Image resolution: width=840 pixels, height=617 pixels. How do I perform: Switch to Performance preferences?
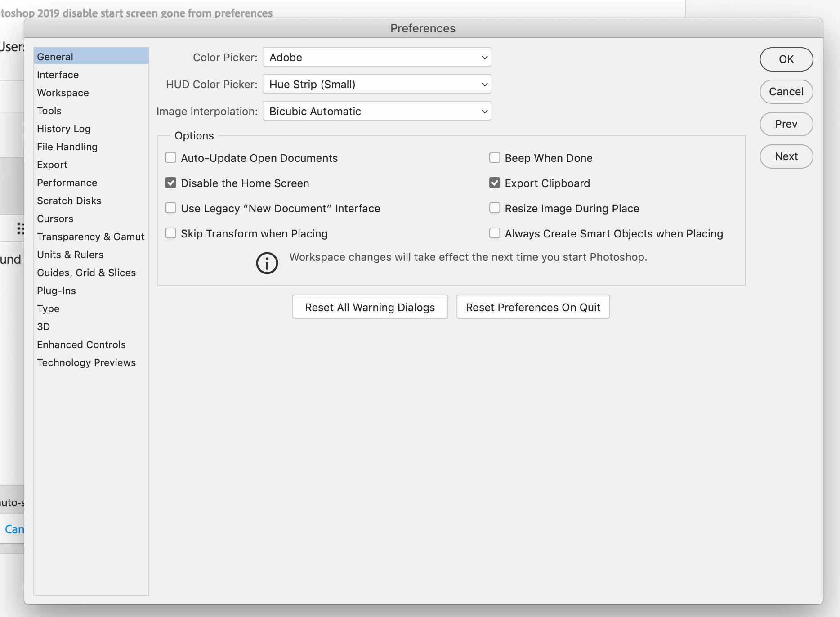click(x=91, y=183)
